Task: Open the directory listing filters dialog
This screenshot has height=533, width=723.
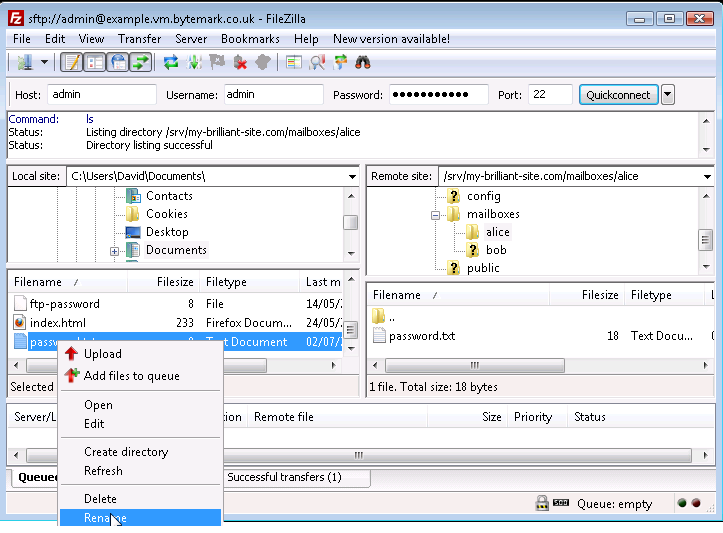Action: point(294,62)
